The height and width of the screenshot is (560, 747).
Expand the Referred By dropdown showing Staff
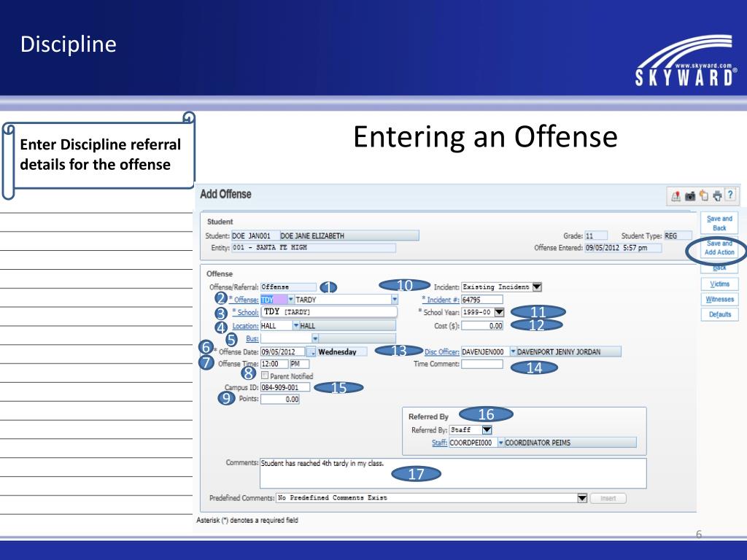click(487, 430)
